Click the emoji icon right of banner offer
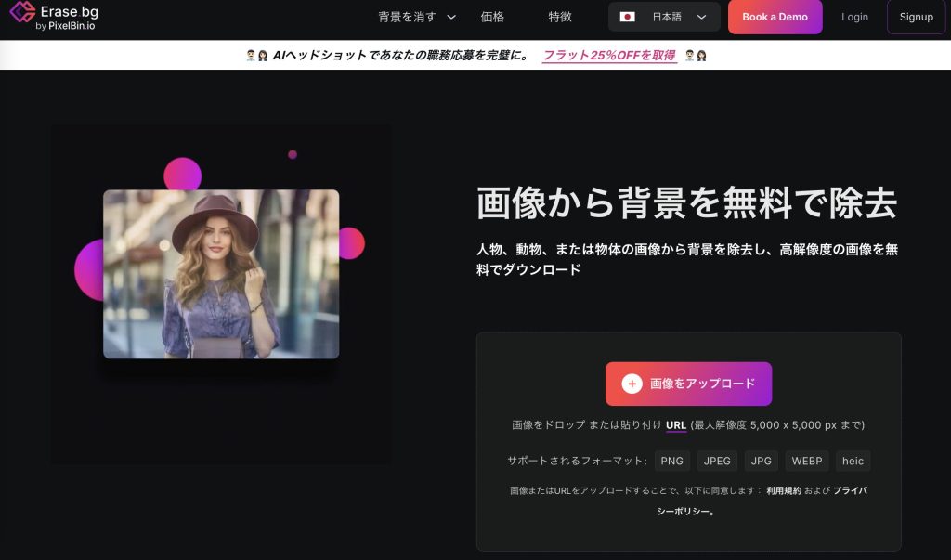Image resolution: width=951 pixels, height=560 pixels. pyautogui.click(x=696, y=56)
